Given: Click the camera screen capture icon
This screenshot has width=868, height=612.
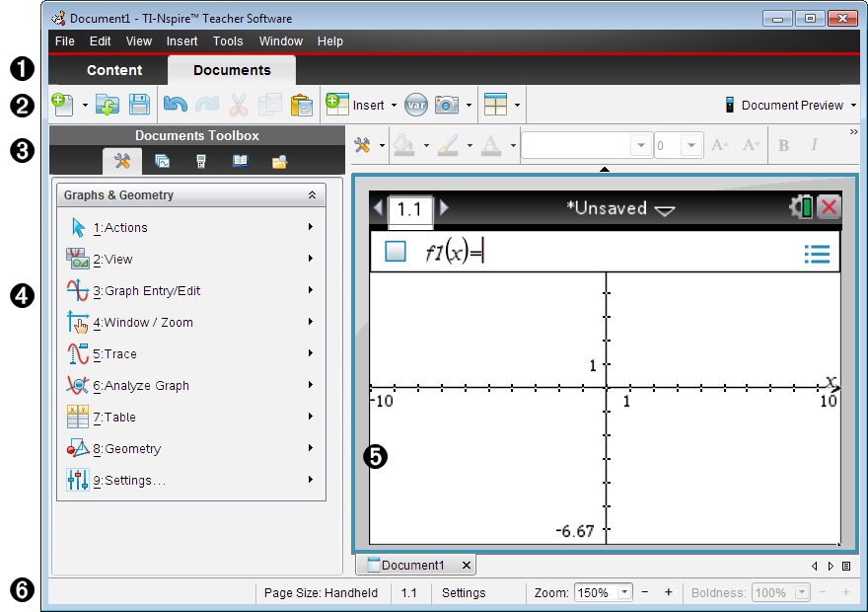Looking at the screenshot, I should (x=447, y=105).
